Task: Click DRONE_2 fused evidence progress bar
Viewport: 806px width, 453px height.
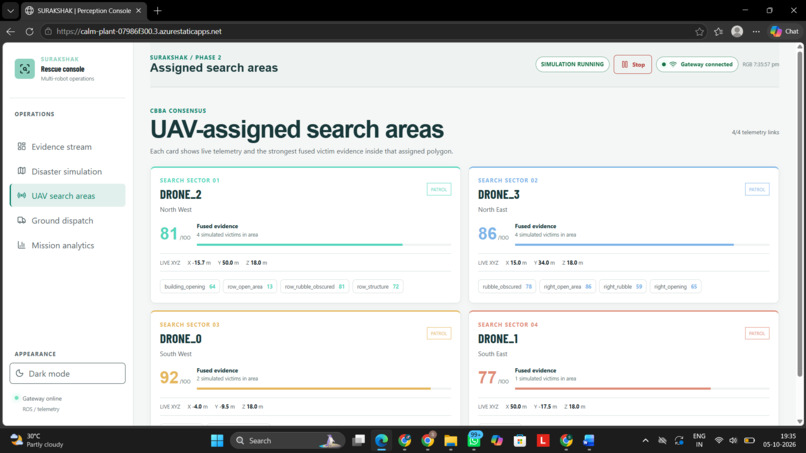Action: 324,245
